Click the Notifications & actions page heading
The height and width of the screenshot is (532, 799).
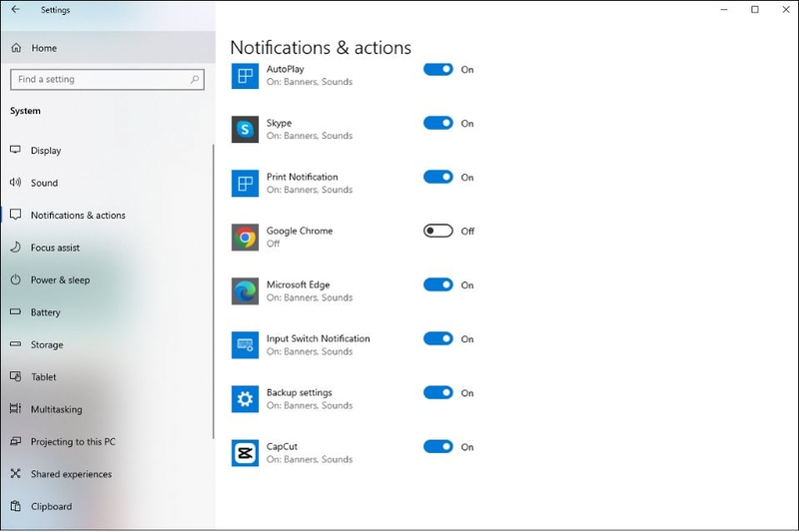[321, 47]
